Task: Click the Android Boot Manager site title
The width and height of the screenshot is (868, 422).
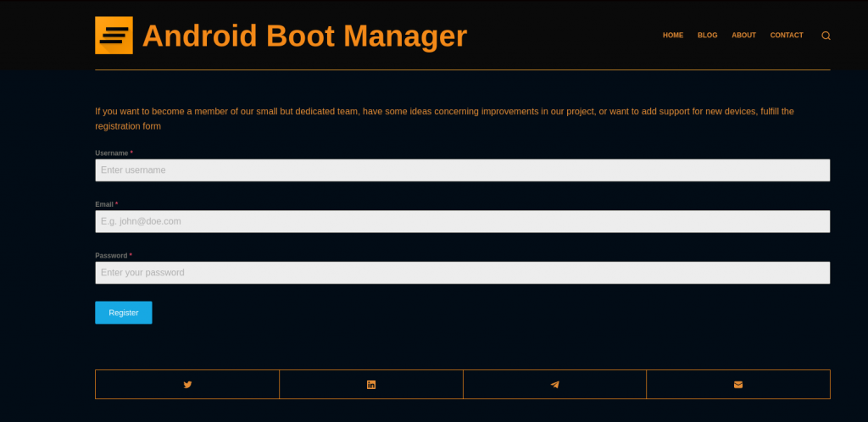Action: 304,36
